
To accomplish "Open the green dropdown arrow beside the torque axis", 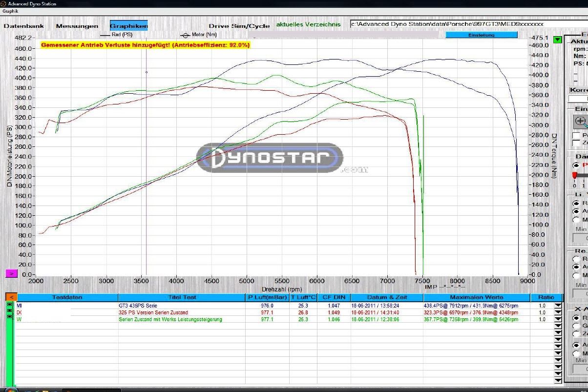I will 558,40.
